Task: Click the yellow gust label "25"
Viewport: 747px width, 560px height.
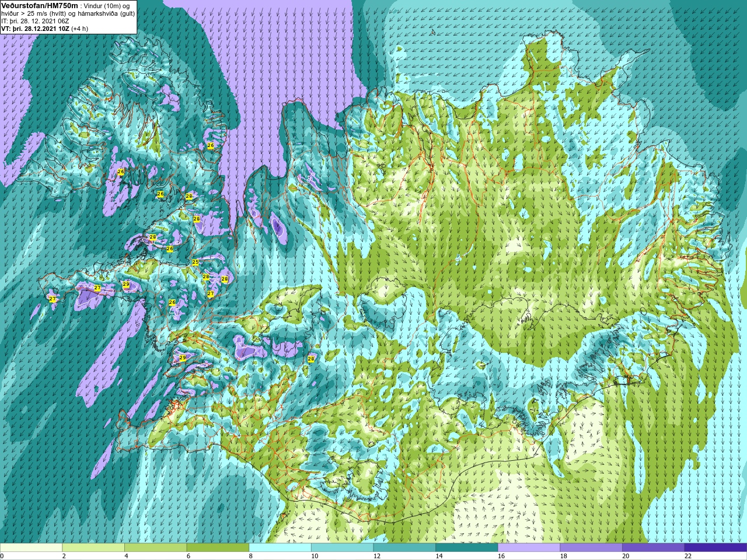Action: click(196, 262)
